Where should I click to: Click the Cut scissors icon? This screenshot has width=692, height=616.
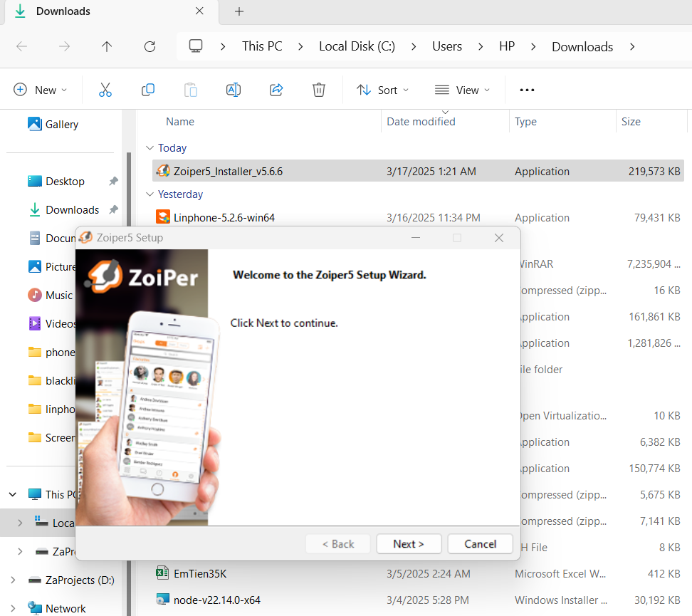pyautogui.click(x=105, y=90)
